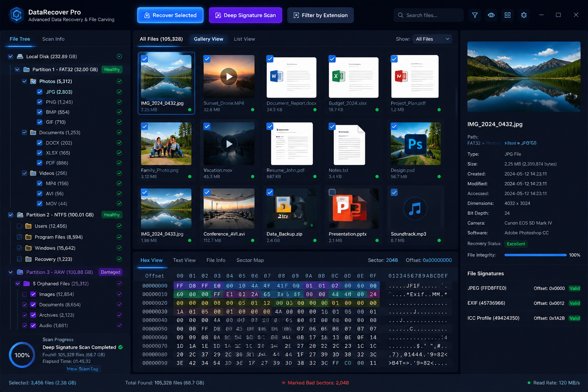Screen dimensions: 588x392
Task: Open the Sector Map tab
Action: (x=250, y=260)
